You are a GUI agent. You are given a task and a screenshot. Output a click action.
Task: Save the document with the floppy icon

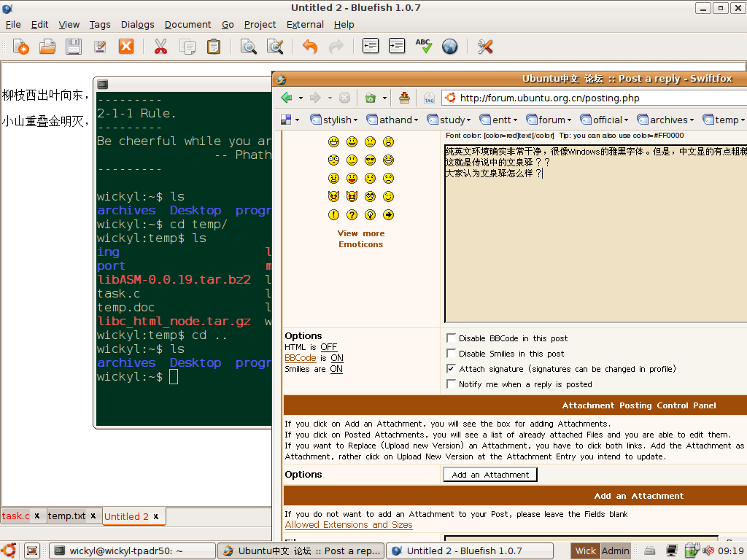tap(74, 47)
